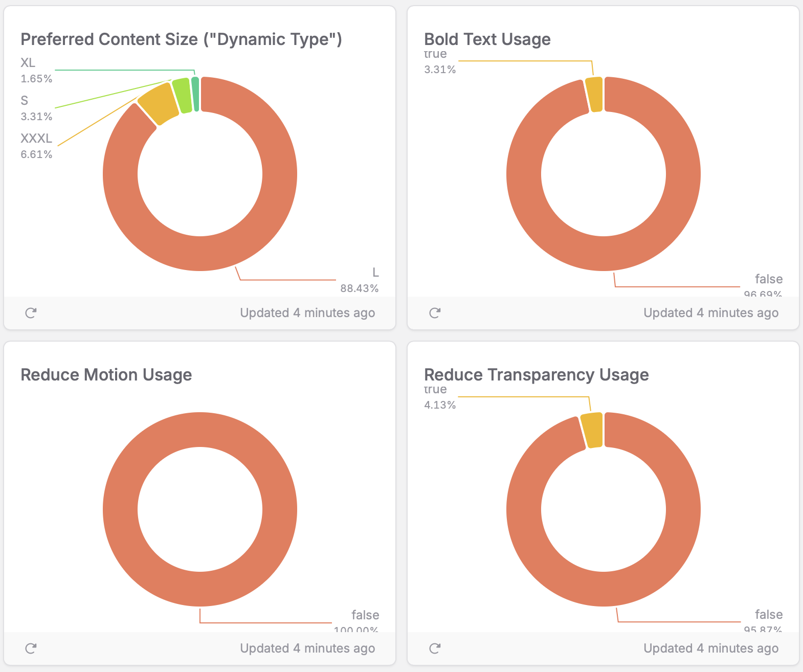Select the full orange Reduce Motion donut ring
Image resolution: width=803 pixels, height=672 pixels.
pyautogui.click(x=121, y=509)
